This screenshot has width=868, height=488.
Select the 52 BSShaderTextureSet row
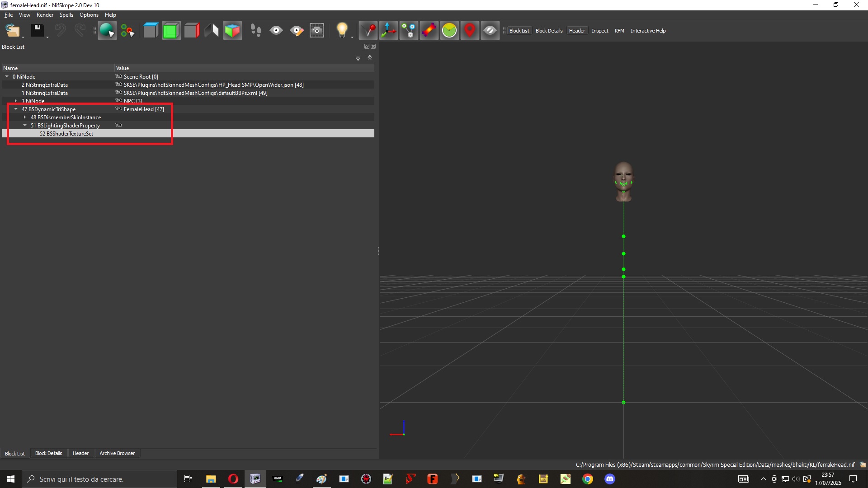189,133
